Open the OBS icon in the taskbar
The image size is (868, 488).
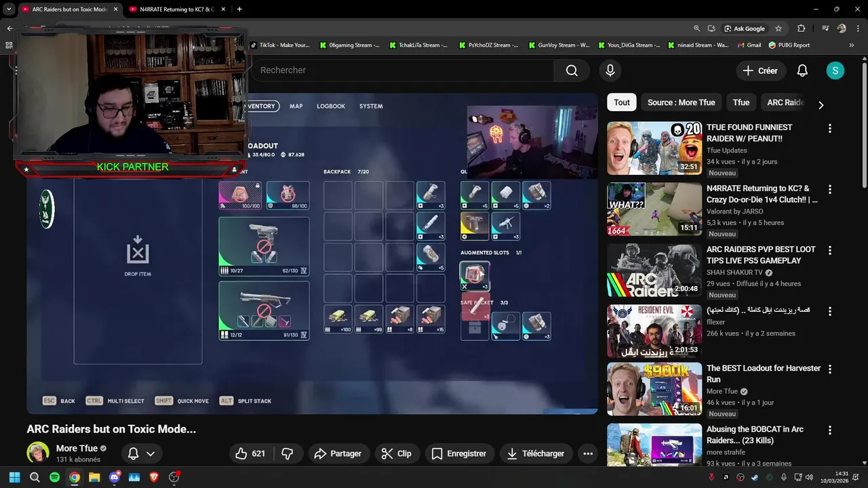(x=174, y=477)
